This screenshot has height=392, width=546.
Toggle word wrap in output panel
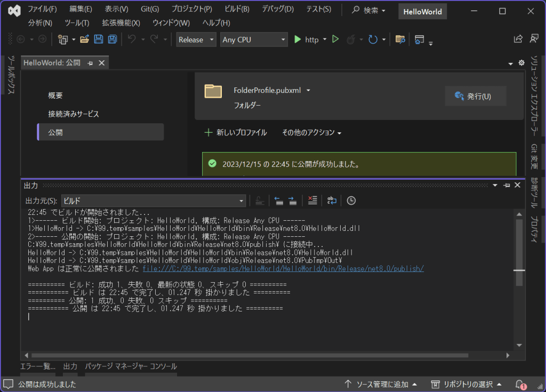(x=332, y=201)
